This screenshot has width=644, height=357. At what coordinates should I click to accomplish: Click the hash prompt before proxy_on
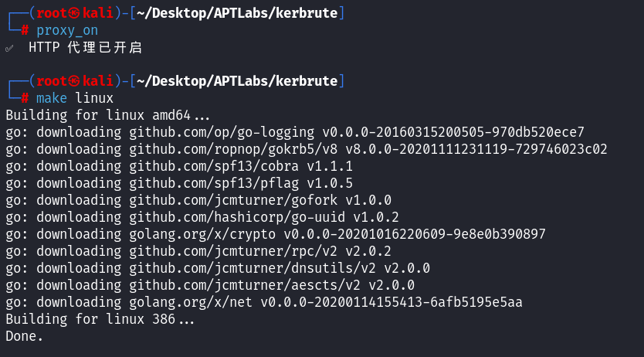click(x=25, y=30)
